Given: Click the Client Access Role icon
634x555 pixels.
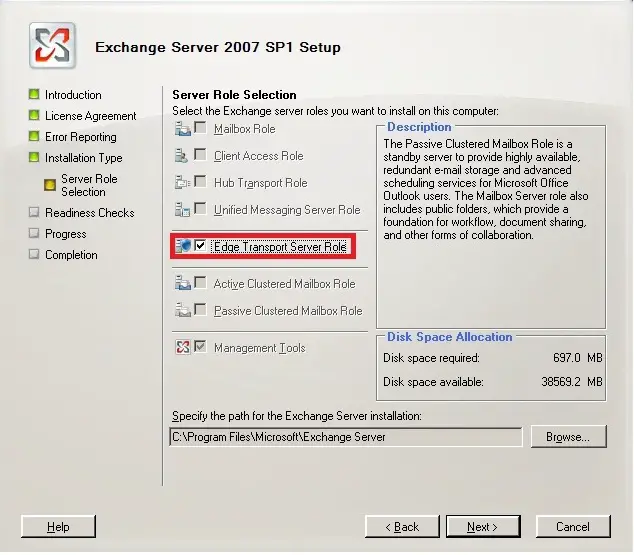Looking at the screenshot, I should click(181, 156).
